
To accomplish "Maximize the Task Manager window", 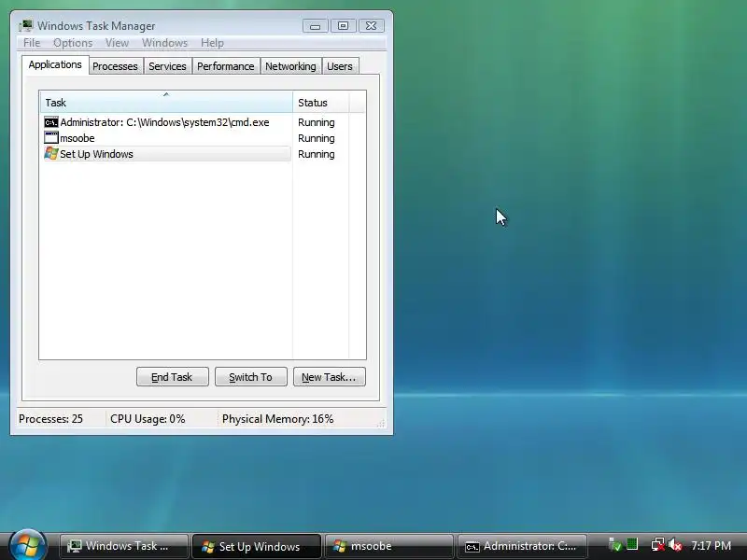I will pos(343,26).
